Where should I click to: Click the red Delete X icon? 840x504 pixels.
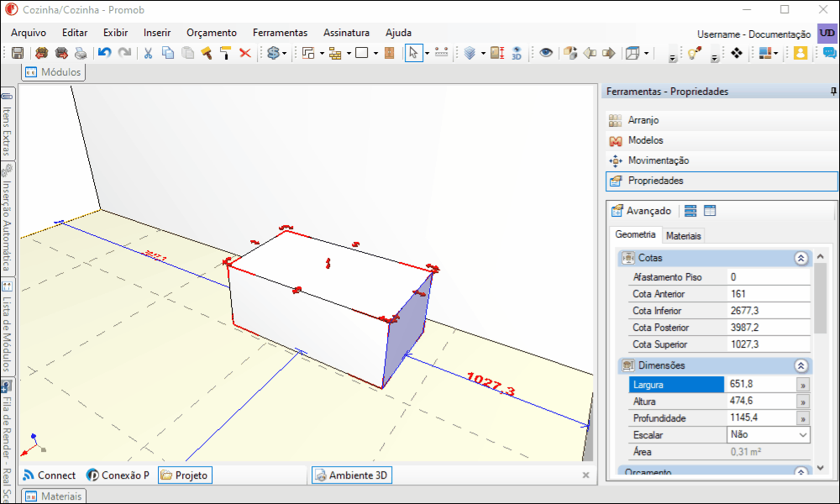[x=244, y=53]
